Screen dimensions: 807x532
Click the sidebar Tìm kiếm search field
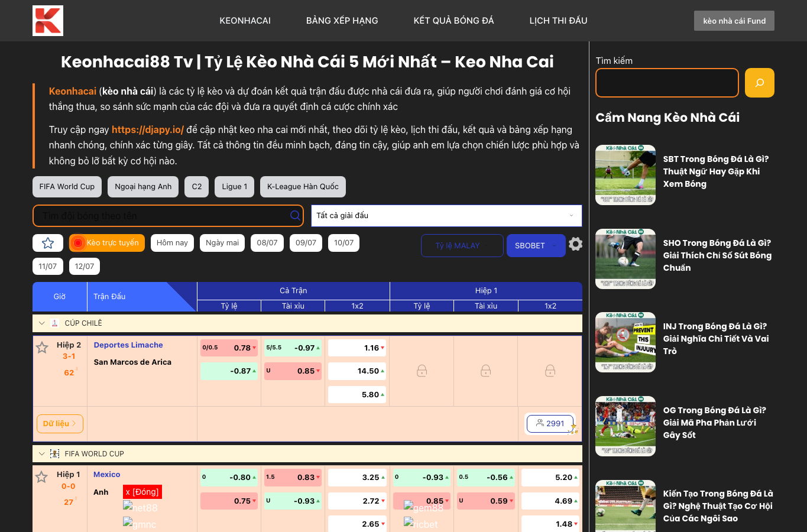pyautogui.click(x=667, y=83)
